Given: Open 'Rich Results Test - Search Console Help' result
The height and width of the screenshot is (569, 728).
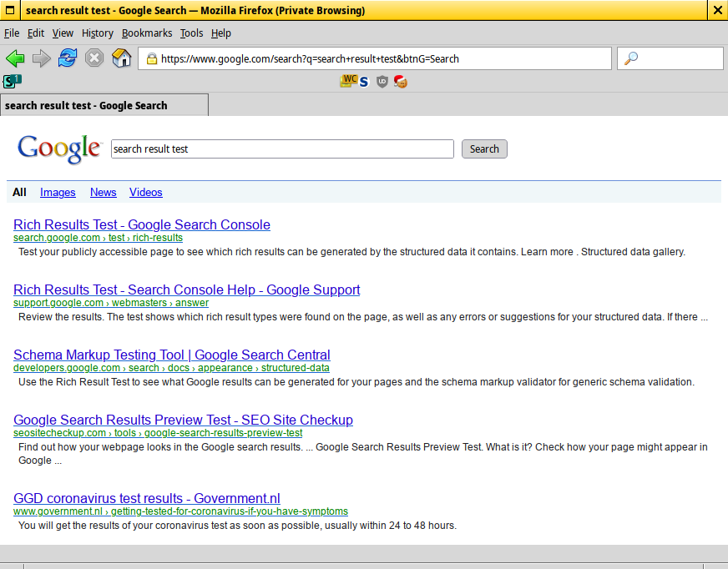Looking at the screenshot, I should (187, 290).
